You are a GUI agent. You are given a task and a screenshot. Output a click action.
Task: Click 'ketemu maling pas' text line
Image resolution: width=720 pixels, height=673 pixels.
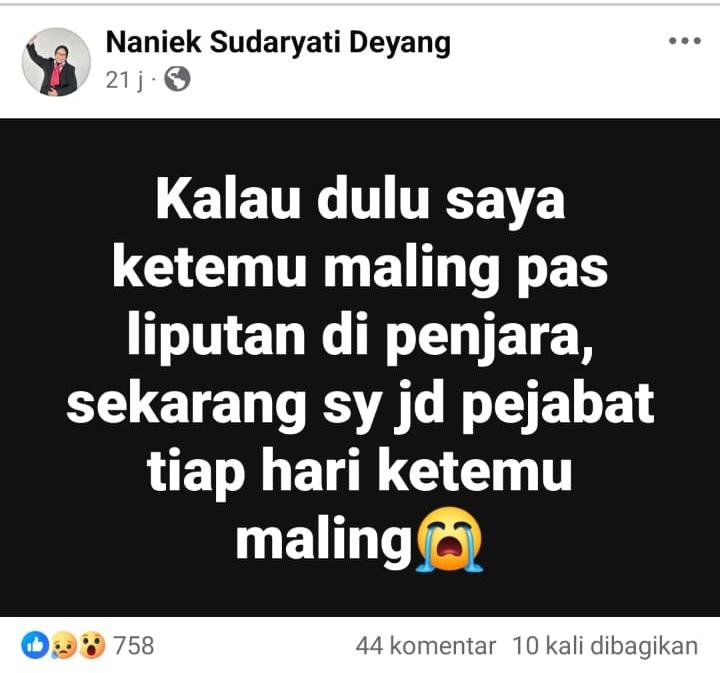tap(360, 269)
